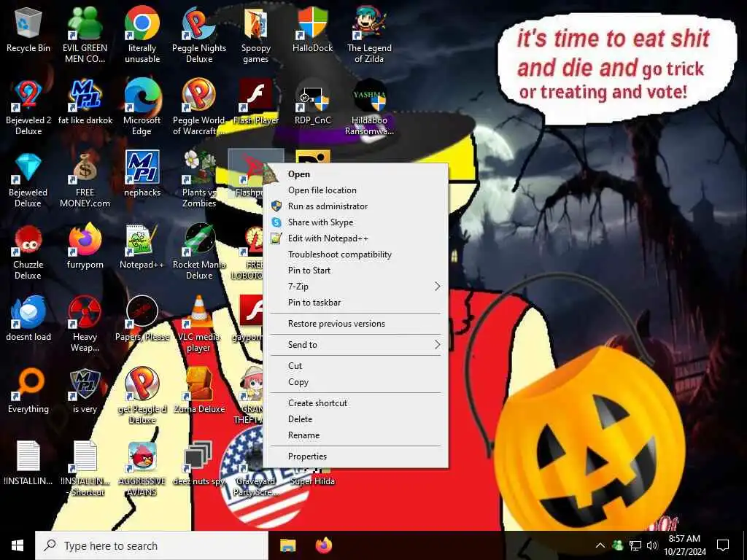The width and height of the screenshot is (747, 560).
Task: Choose Rename from the context menu
Action: (x=355, y=435)
